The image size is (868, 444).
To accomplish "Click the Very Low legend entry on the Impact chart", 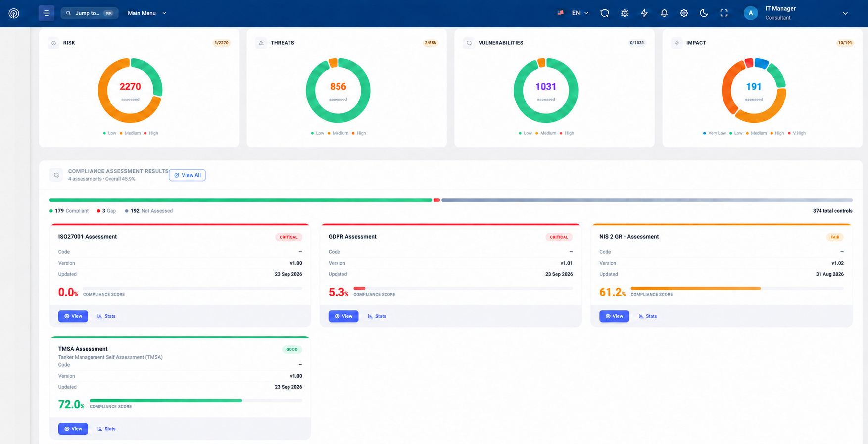I will click(714, 133).
